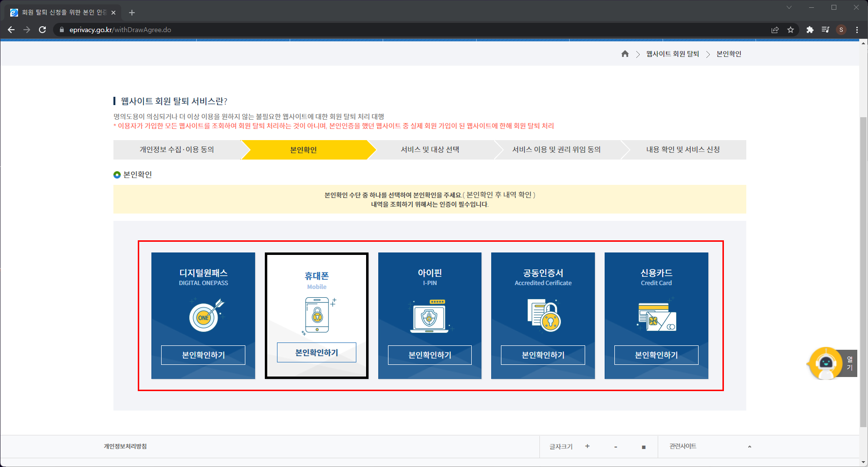Click the 신용카드 card title
This screenshot has height=467, width=868.
point(656,273)
